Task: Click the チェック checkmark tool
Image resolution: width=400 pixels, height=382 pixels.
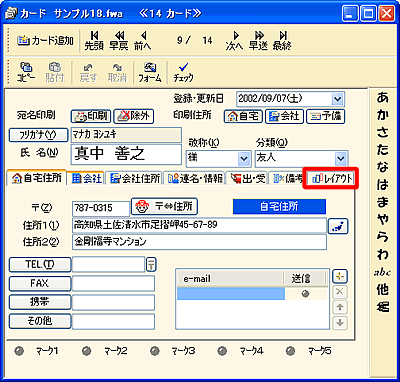Action: coord(183,72)
